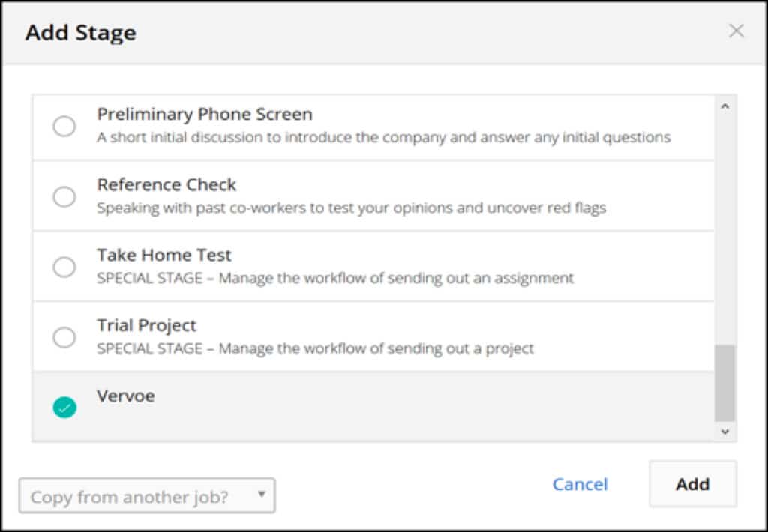Image resolution: width=768 pixels, height=532 pixels.
Task: Select the Preliminary Phone Screen radio button
Action: coord(64,127)
